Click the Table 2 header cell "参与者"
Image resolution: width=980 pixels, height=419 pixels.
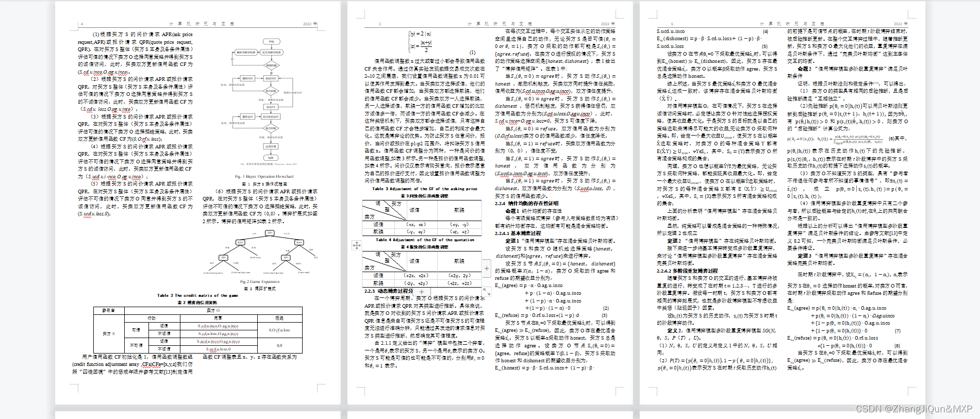[108, 310]
